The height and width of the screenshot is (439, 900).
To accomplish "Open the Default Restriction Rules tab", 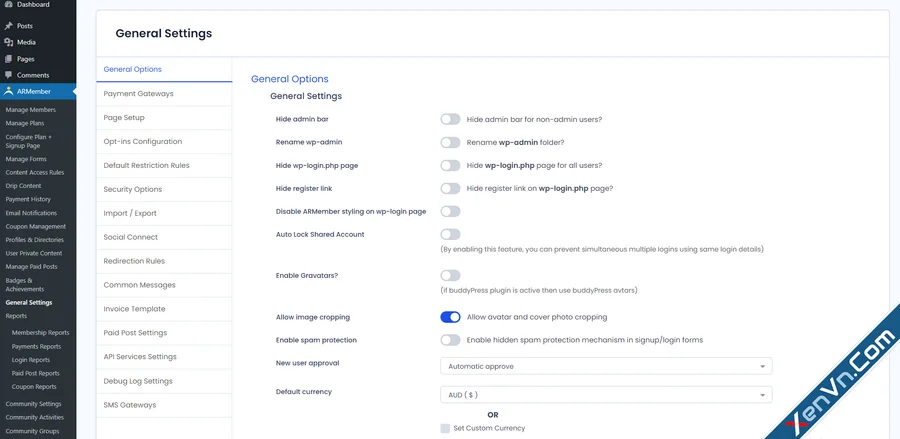I will [164, 165].
